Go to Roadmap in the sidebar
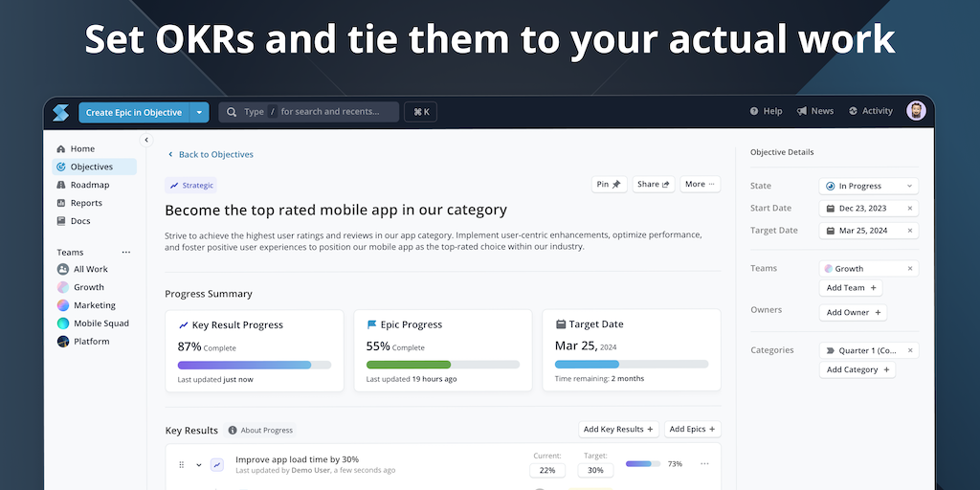The width and height of the screenshot is (980, 490). pyautogui.click(x=89, y=185)
